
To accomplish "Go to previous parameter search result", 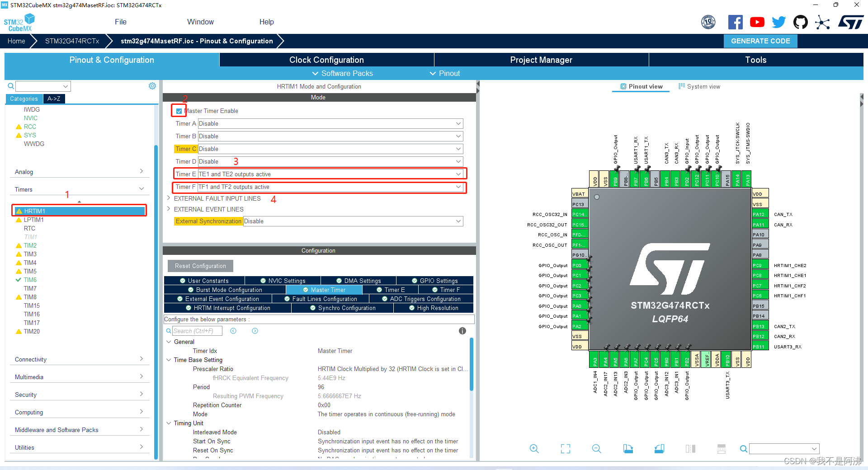I will pos(233,331).
